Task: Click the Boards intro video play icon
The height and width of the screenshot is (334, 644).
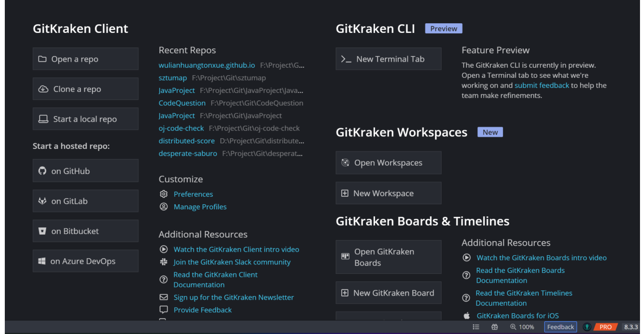Action: [x=467, y=258]
